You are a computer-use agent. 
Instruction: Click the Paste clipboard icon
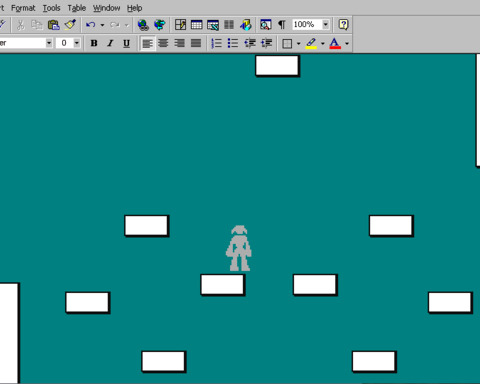pyautogui.click(x=53, y=25)
